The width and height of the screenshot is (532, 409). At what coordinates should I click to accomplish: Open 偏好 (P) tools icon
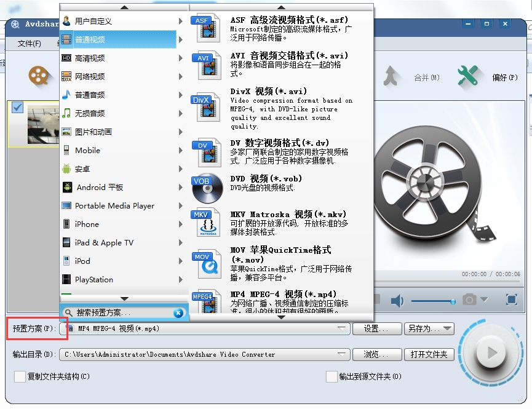pos(467,76)
